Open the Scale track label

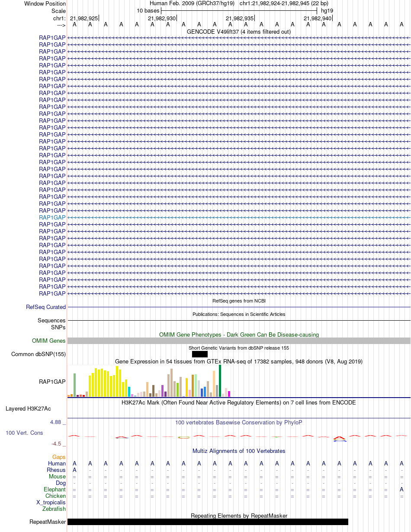(58, 11)
